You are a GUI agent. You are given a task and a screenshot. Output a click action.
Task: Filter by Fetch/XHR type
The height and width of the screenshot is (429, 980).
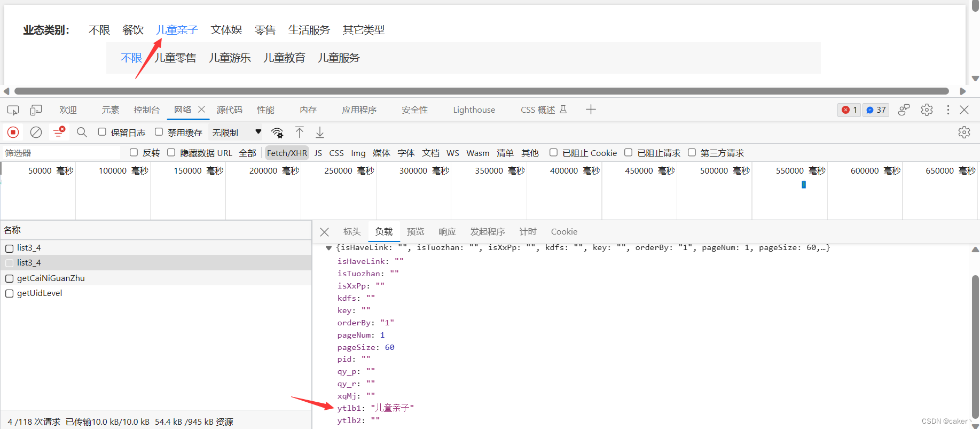(287, 153)
